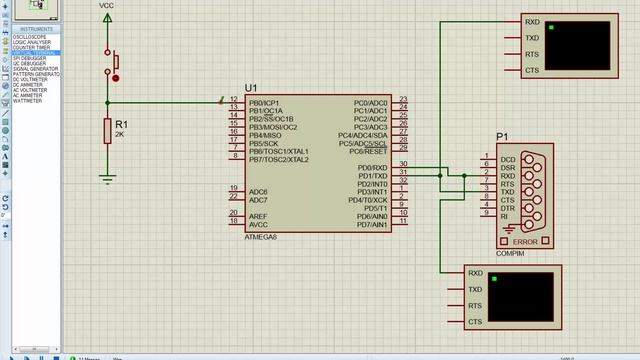Select the highlighted VIRTUAL TERMINAL instrument
This screenshot has height=360, width=640.
tap(36, 53)
